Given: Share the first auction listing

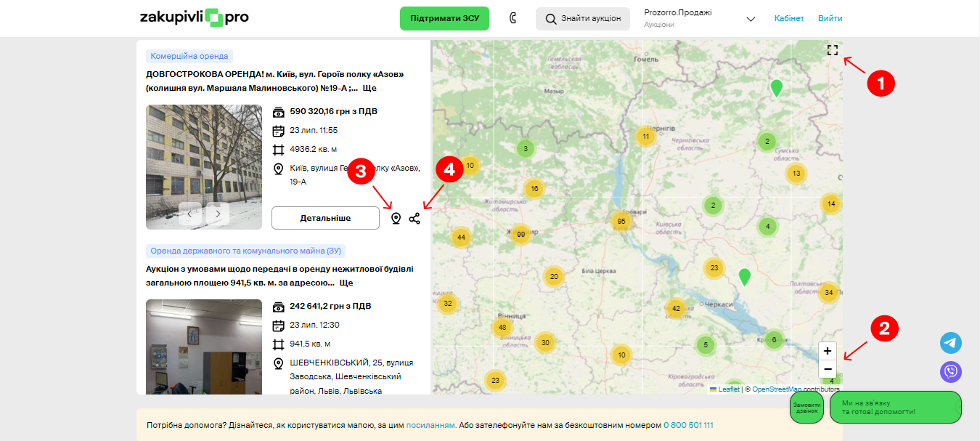Looking at the screenshot, I should coord(415,218).
